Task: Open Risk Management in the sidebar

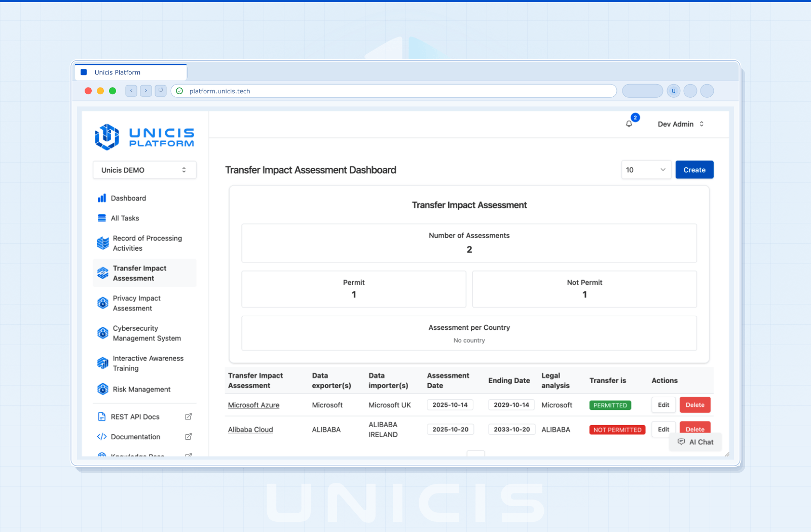Action: (144, 389)
